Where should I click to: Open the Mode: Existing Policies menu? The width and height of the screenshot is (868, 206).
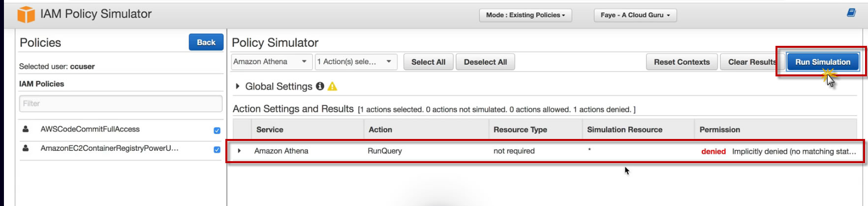(525, 15)
